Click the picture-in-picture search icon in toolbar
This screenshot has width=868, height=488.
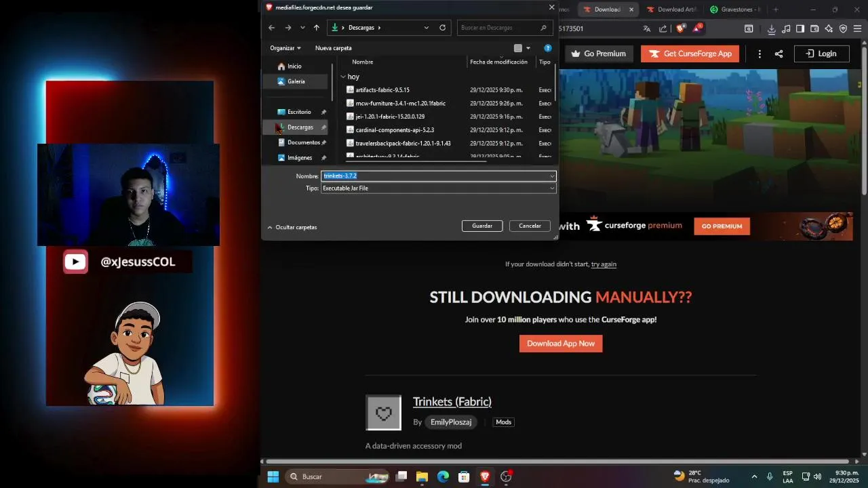749,28
